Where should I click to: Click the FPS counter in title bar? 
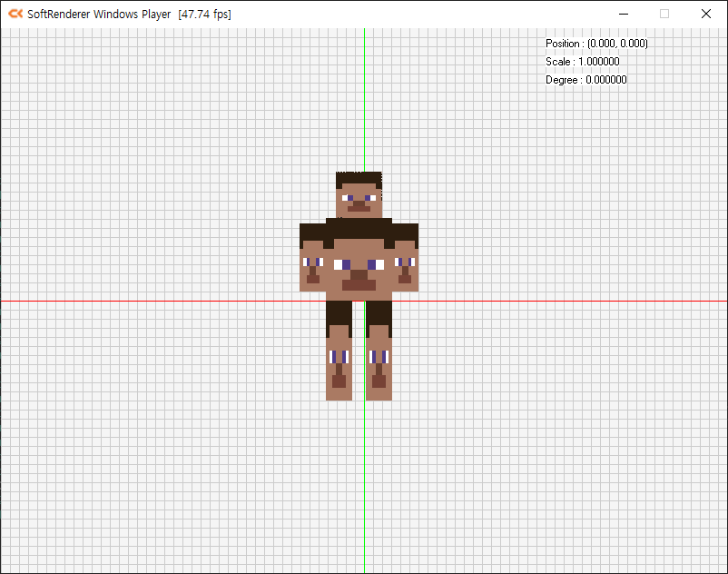[x=204, y=14]
